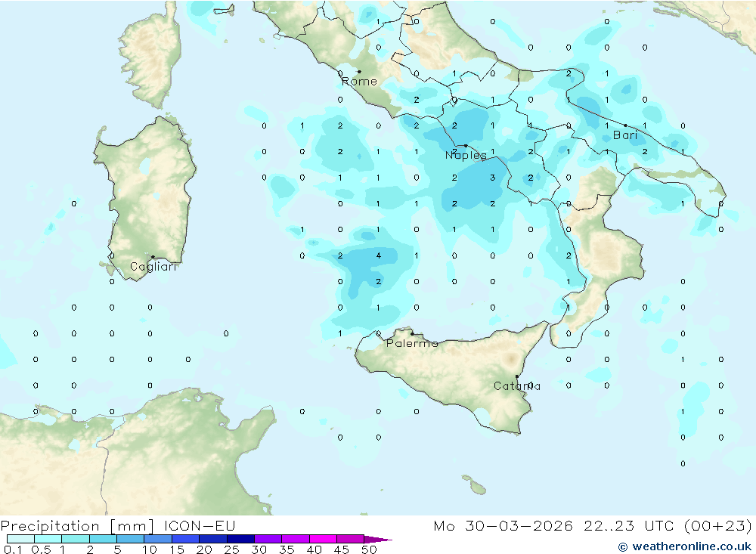
Task: Pick the legend swatch between 30 and 35
Action: pos(268,539)
